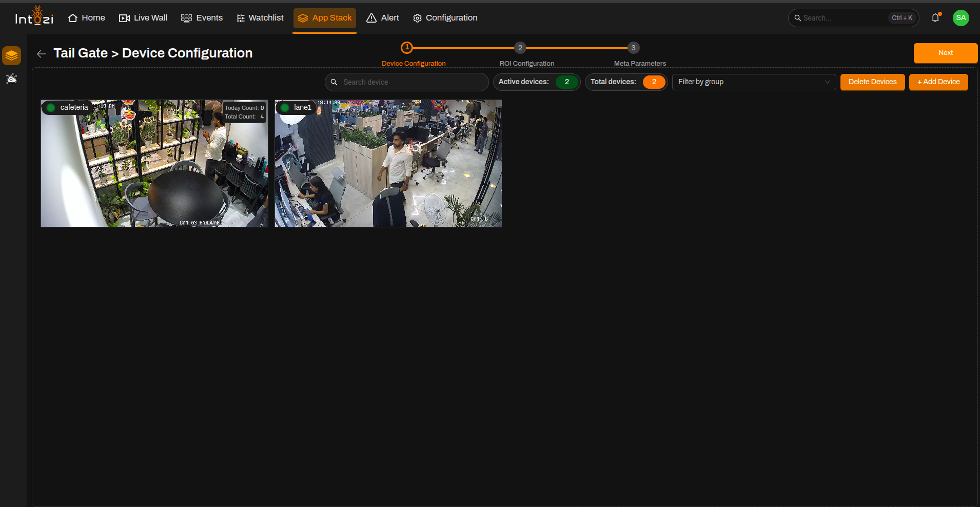
Task: Click the search magnifier in Search device
Action: [334, 82]
